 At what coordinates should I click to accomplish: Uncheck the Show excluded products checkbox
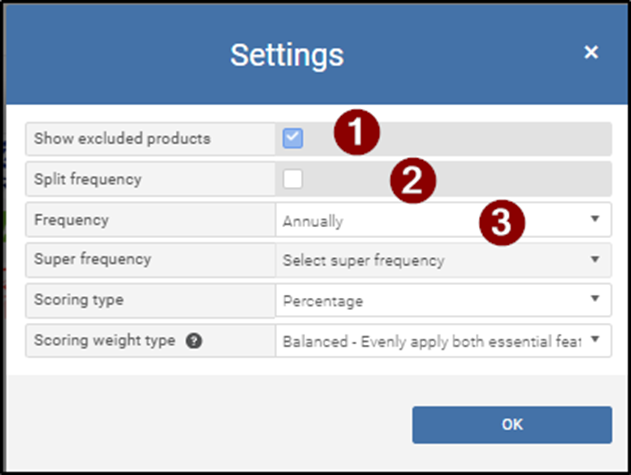click(x=292, y=139)
